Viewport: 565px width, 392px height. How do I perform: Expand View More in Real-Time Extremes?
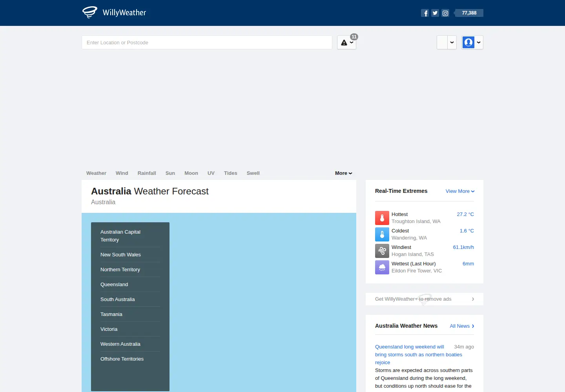[x=460, y=191]
